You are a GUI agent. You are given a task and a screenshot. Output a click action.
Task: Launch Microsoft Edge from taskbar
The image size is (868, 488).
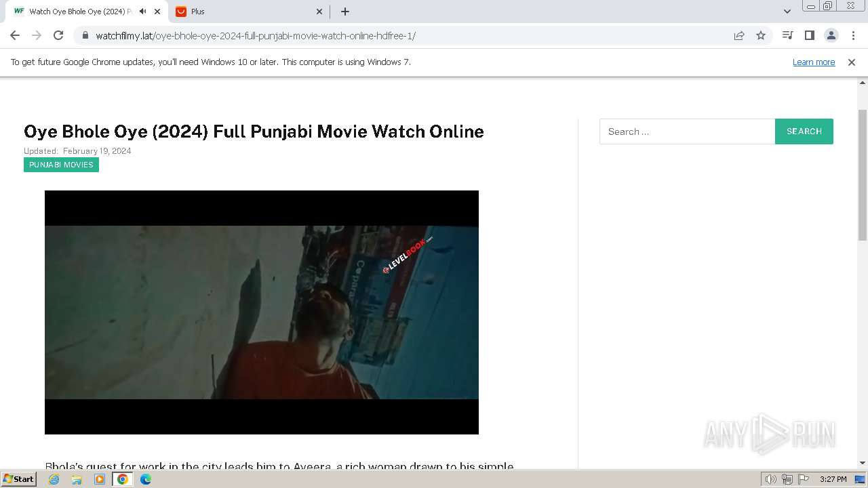pos(146,479)
